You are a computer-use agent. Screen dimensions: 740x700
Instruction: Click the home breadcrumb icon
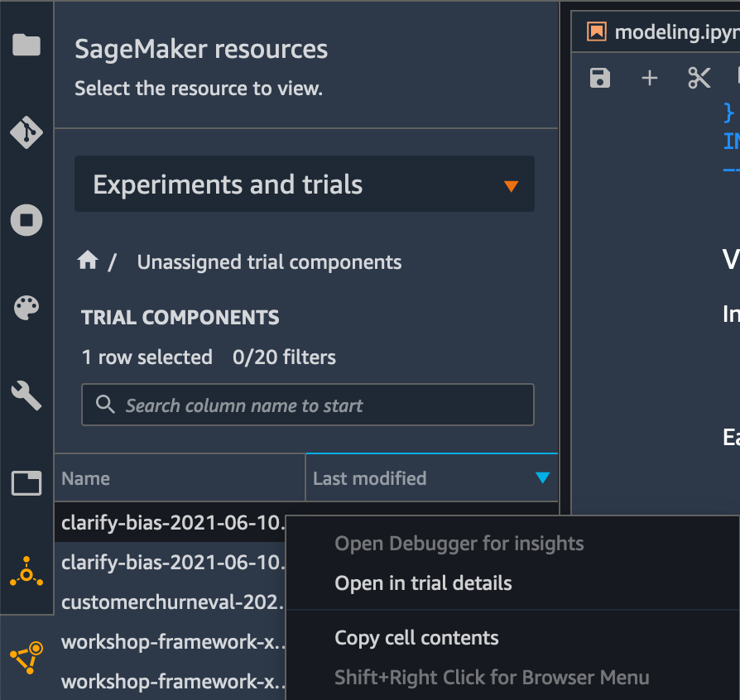(x=88, y=260)
